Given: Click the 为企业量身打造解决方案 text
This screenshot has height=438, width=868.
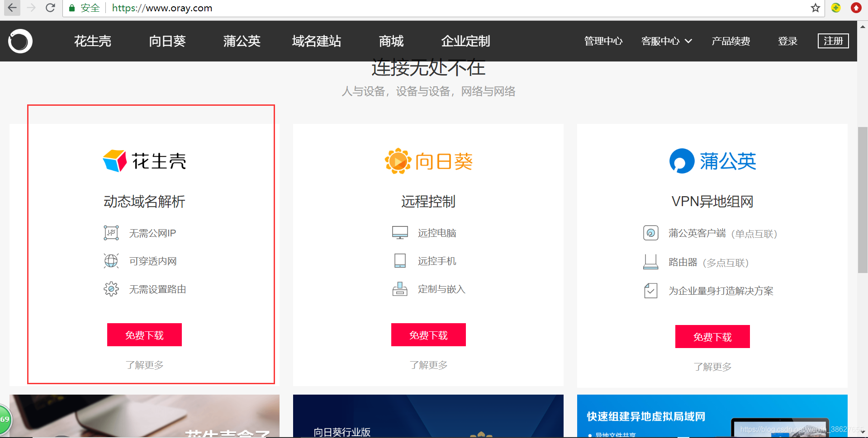Looking at the screenshot, I should point(721,291).
